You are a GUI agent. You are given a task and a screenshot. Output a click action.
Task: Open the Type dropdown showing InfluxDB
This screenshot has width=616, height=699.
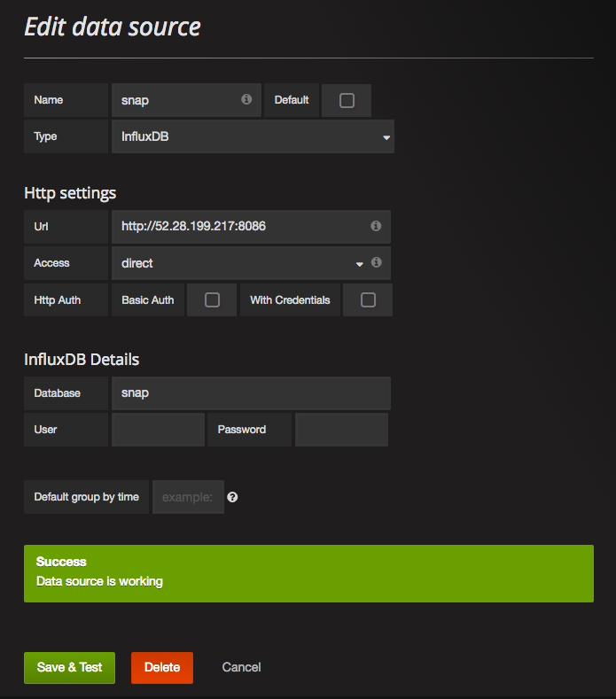[253, 137]
